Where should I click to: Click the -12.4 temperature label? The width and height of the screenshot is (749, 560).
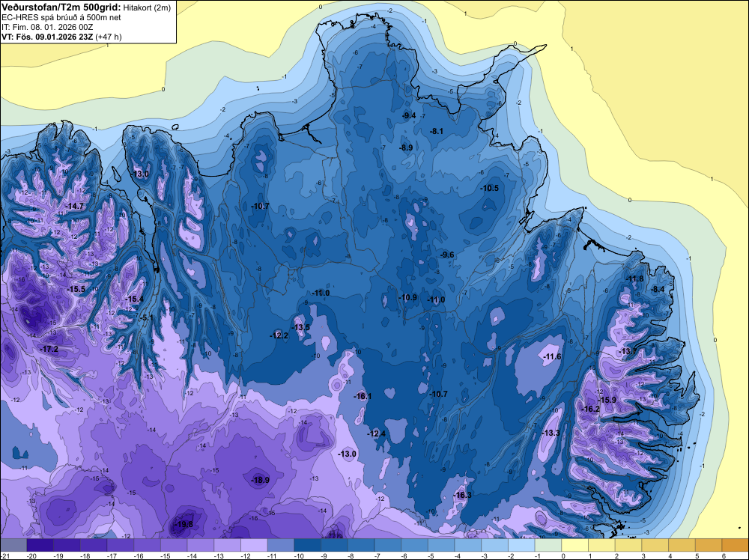pyautogui.click(x=377, y=433)
